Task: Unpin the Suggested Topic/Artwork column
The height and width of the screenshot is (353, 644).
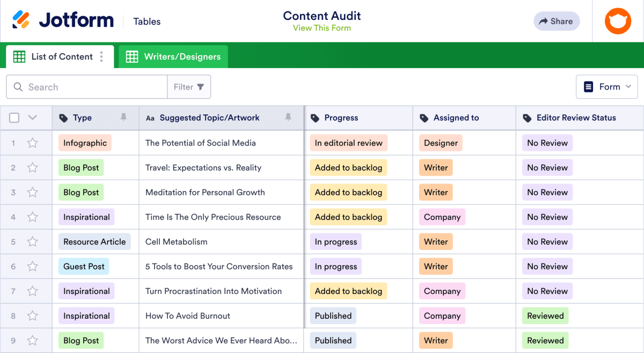Action: click(288, 117)
